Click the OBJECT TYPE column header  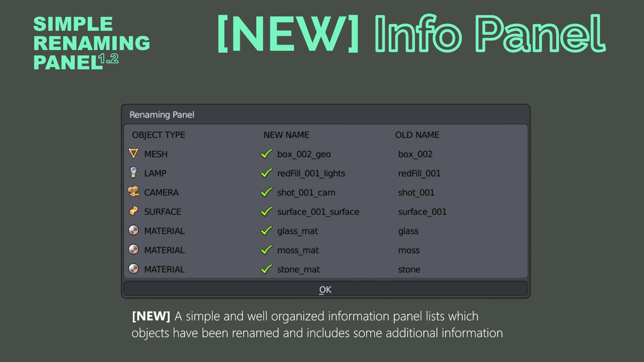[x=159, y=135]
